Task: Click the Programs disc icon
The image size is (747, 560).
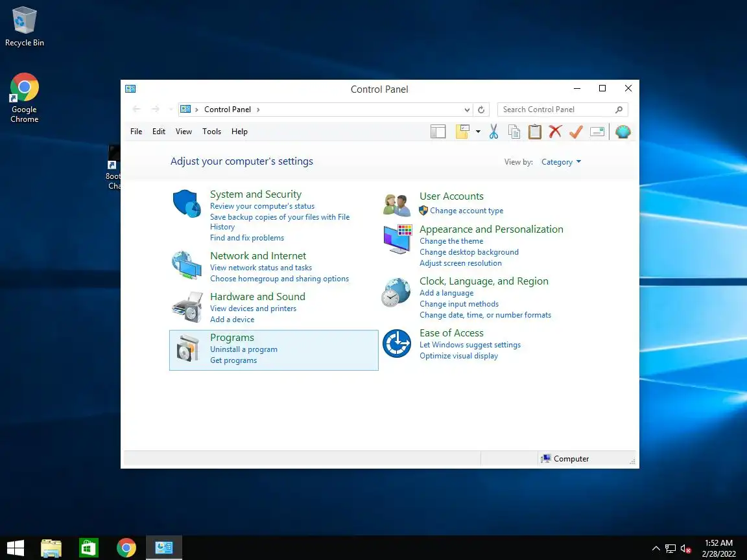Action: [187, 348]
